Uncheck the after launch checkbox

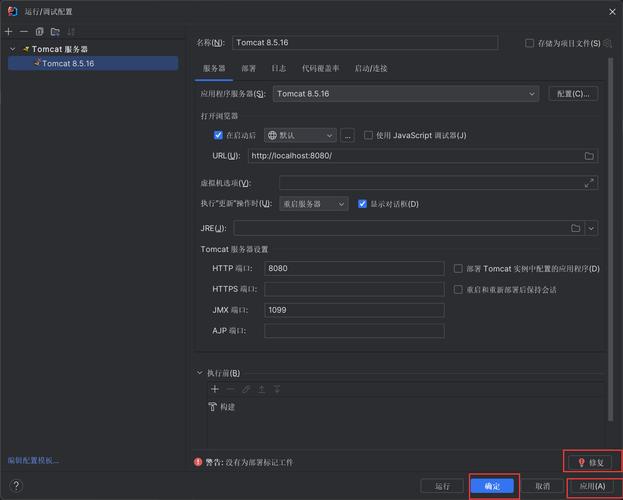(x=218, y=135)
